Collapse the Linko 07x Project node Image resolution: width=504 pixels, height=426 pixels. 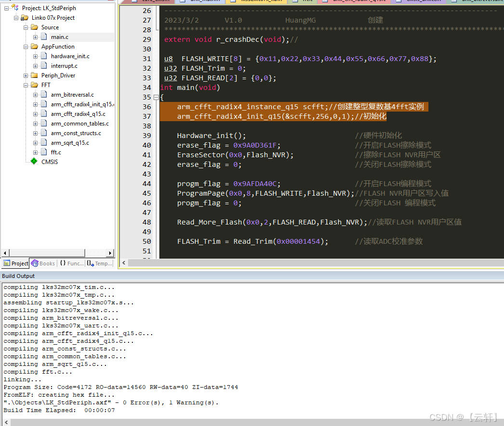[16, 18]
